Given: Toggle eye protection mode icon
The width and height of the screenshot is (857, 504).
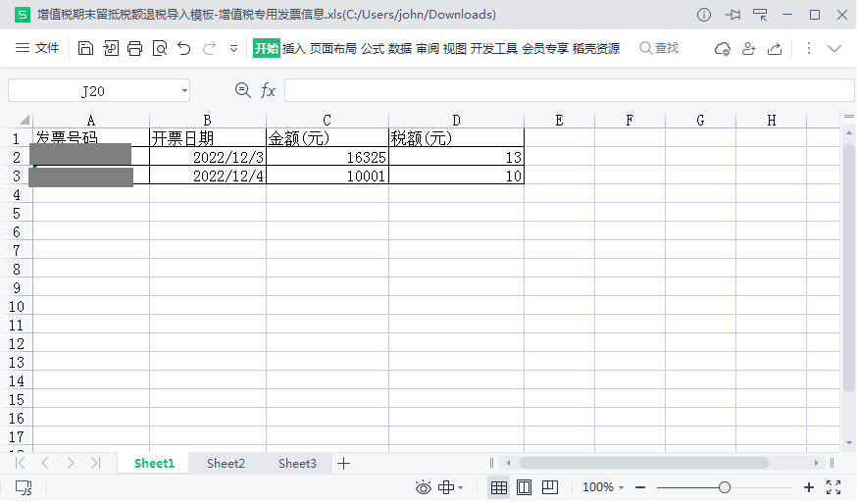Looking at the screenshot, I should 424,487.
